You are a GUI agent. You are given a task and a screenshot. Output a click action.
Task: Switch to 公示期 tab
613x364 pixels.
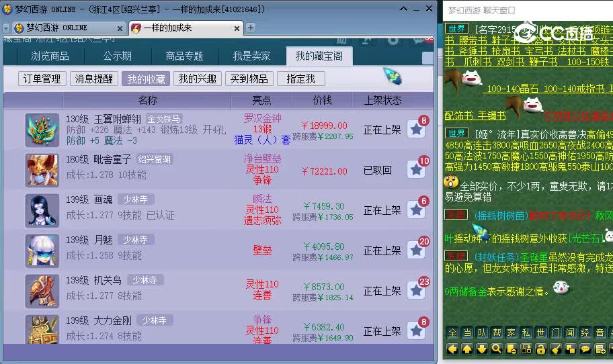coord(117,56)
